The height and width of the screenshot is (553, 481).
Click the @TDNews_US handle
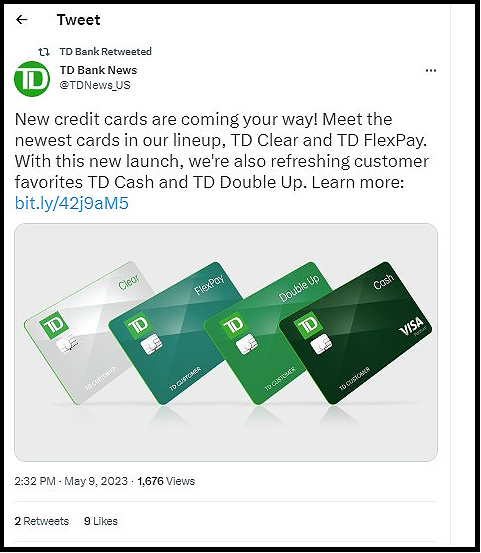[x=95, y=85]
